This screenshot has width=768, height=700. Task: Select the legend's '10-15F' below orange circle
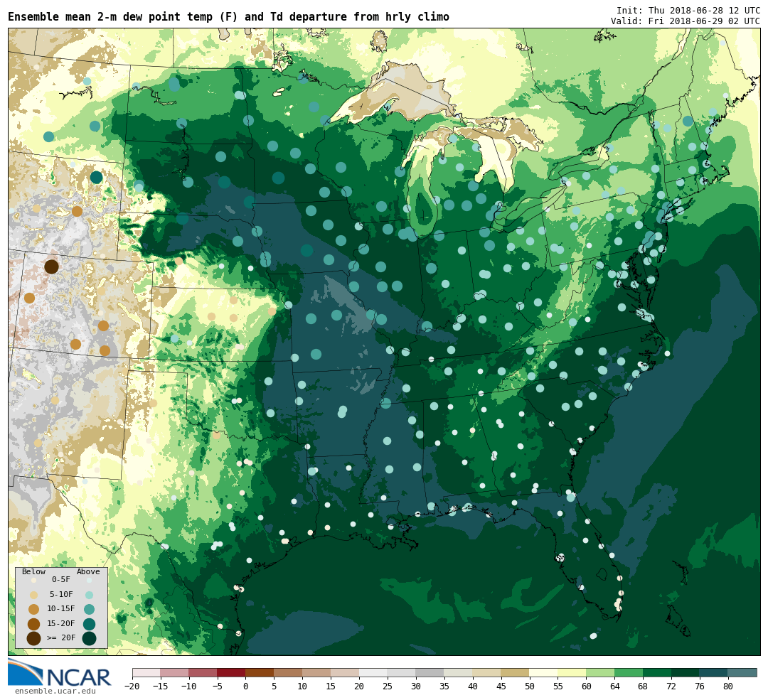point(33,609)
